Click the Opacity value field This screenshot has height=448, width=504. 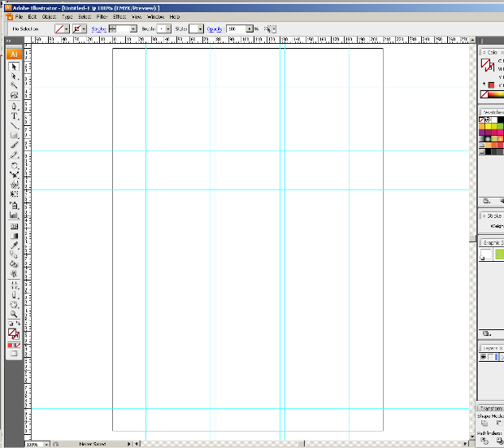point(237,29)
